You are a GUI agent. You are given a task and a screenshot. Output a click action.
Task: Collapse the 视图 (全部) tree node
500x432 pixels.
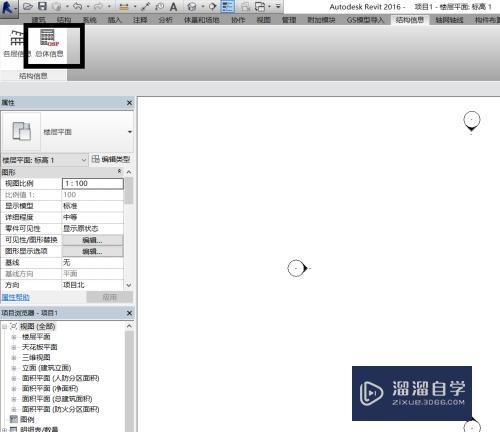tap(4, 326)
